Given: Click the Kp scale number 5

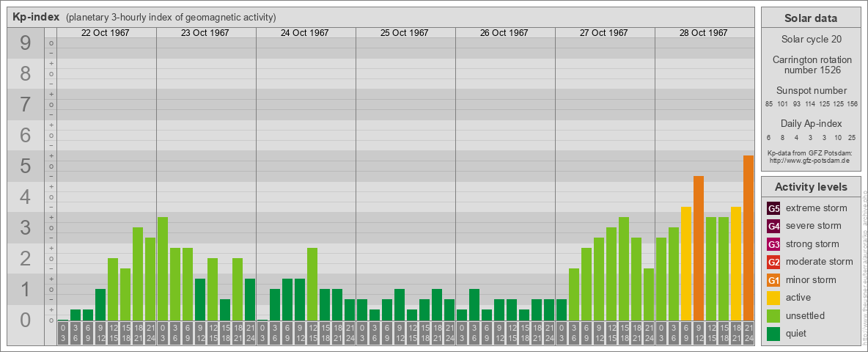Looking at the screenshot, I should (26, 166).
